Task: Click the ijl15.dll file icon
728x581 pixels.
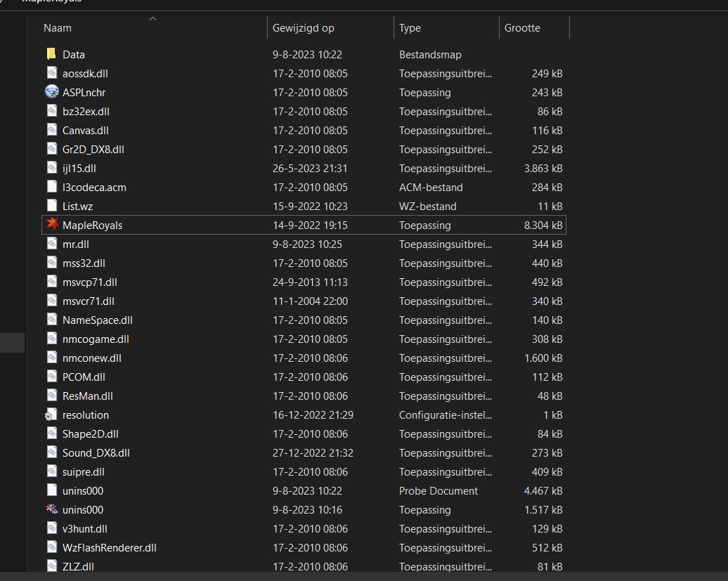Action: [51, 168]
